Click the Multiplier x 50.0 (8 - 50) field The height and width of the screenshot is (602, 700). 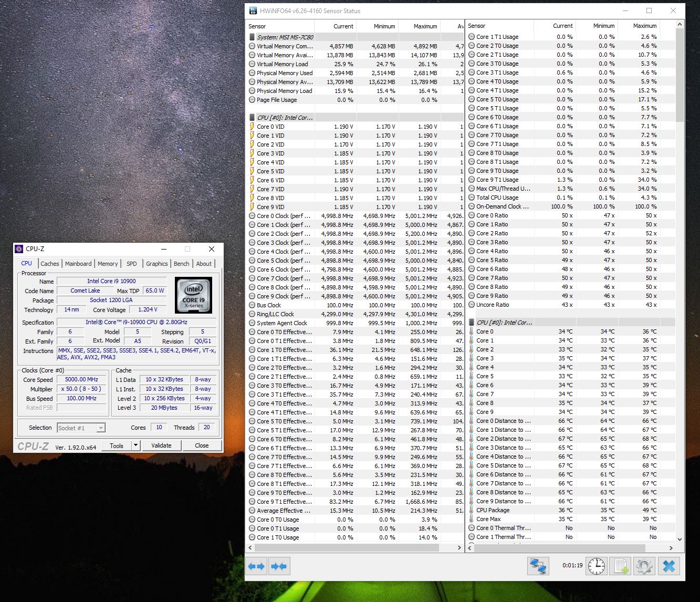pyautogui.click(x=81, y=389)
